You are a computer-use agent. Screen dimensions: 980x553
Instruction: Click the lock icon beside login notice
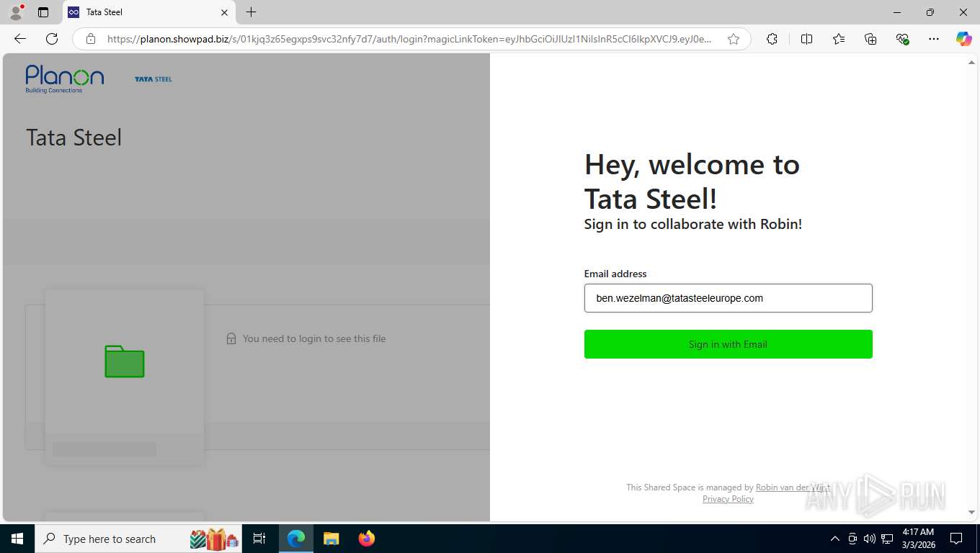coord(231,338)
